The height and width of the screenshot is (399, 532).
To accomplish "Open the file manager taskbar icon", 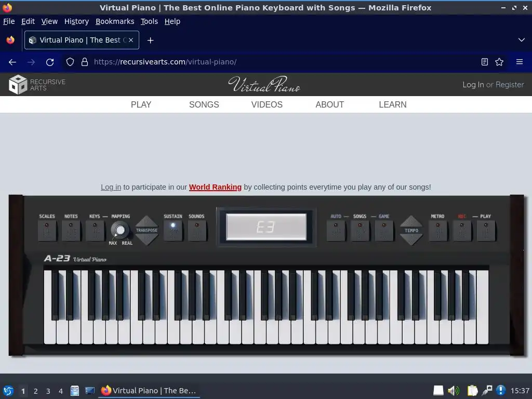I will click(75, 391).
